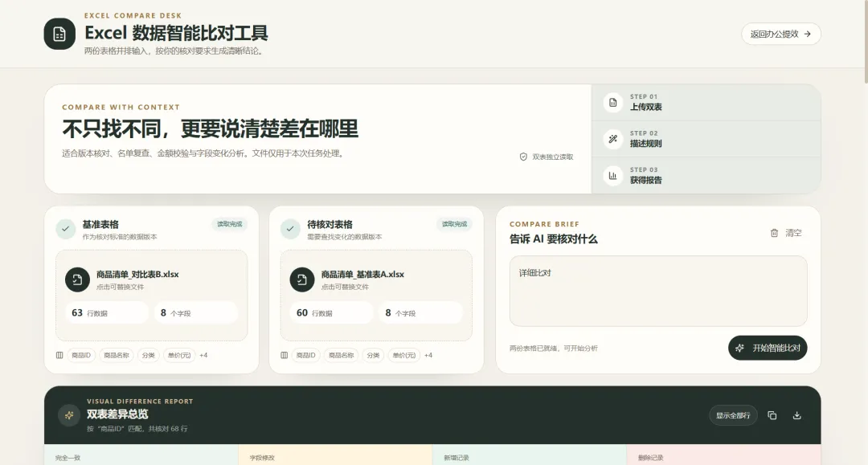Viewport: 868px width, 465px height.
Task: Select the 获得报告 step
Action: pyautogui.click(x=706, y=176)
